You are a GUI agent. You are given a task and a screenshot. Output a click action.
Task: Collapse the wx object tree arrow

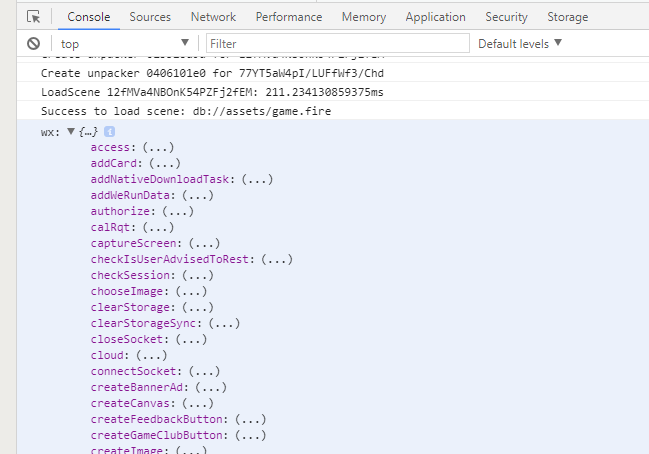[71, 132]
